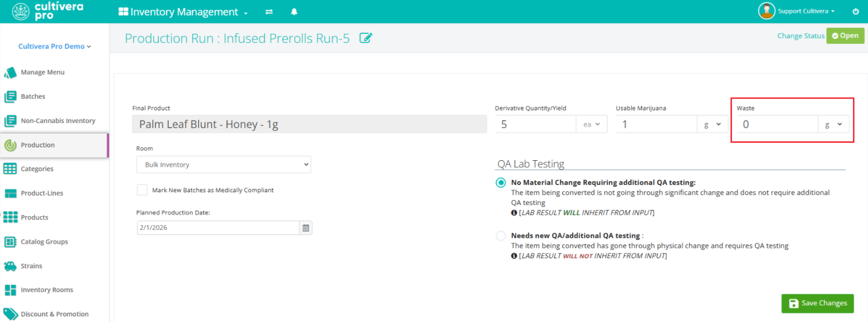Click the power logout icon

point(855,11)
